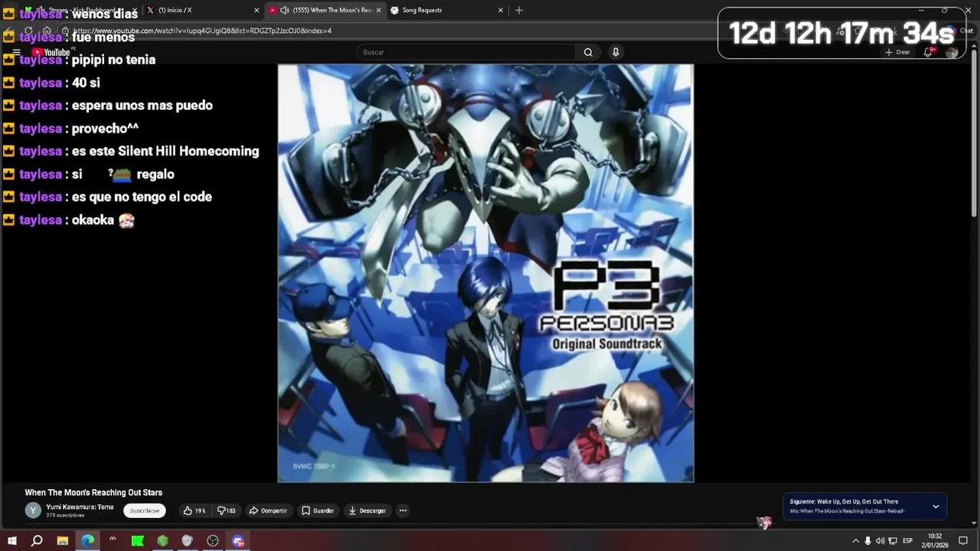Open the system volume control
This screenshot has height=551, width=980.
pyautogui.click(x=880, y=541)
